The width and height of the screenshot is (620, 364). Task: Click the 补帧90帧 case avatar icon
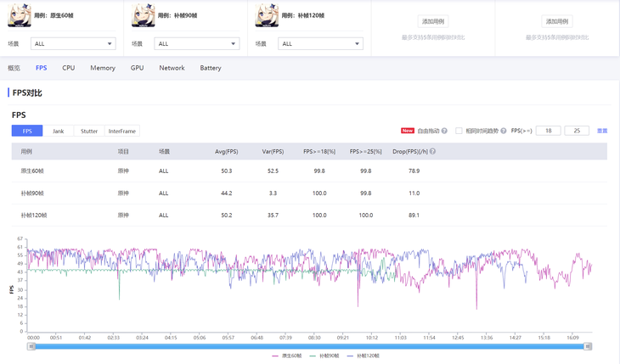144,15
